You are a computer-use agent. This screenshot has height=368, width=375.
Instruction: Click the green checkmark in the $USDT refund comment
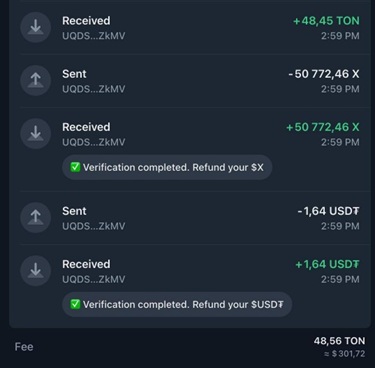point(75,304)
